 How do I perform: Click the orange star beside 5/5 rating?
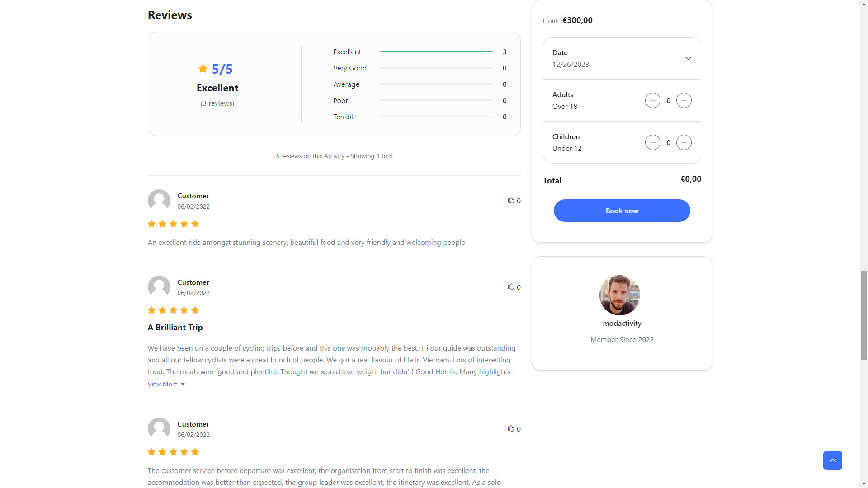(x=203, y=69)
